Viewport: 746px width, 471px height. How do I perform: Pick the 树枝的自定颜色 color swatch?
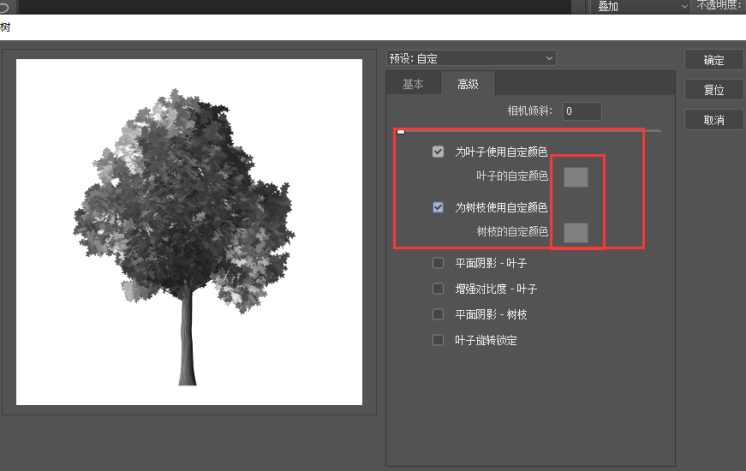[576, 232]
